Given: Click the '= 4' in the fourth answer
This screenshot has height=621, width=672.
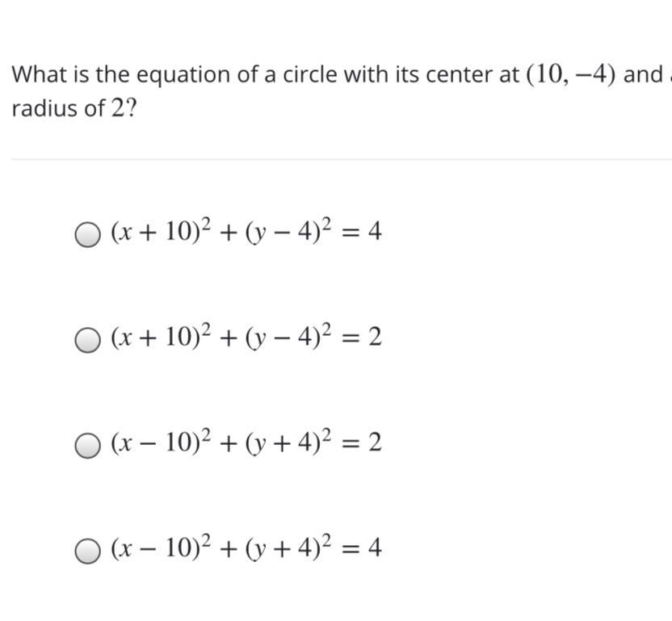Looking at the screenshot, I should [x=362, y=548].
